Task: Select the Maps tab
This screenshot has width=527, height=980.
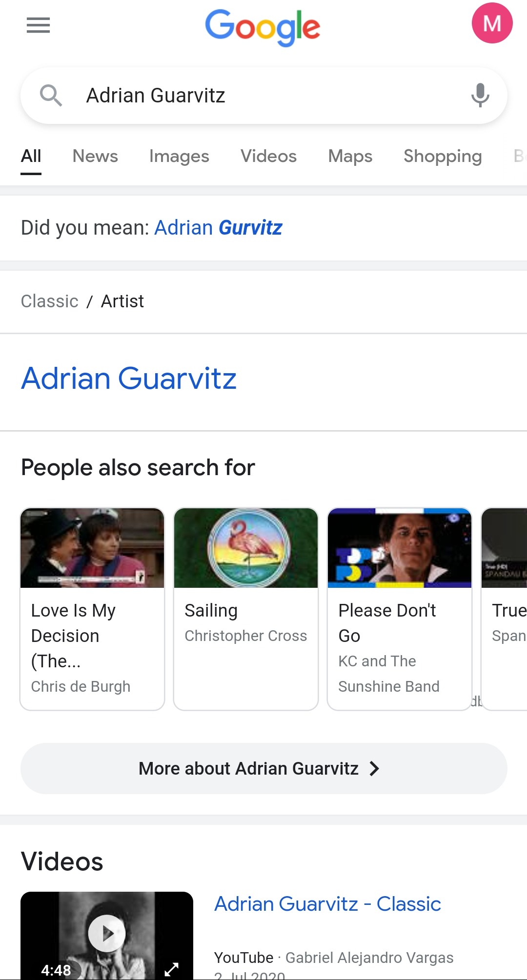Action: (350, 156)
